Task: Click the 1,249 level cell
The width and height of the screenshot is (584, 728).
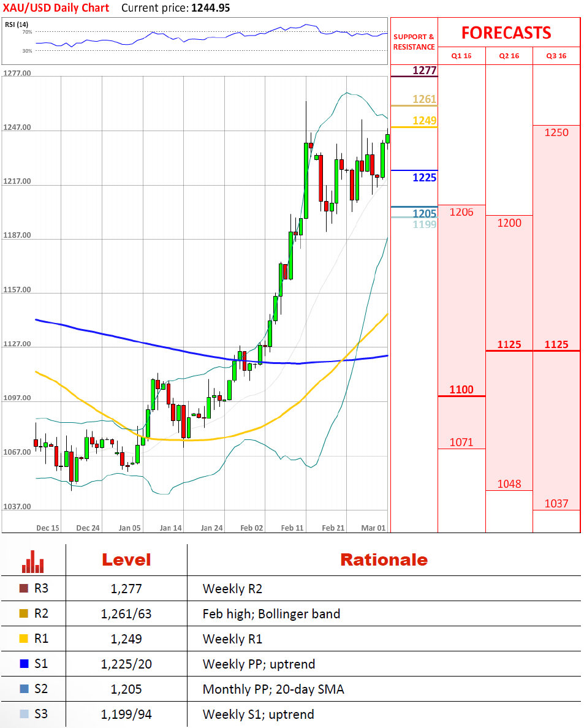Action: [x=126, y=639]
